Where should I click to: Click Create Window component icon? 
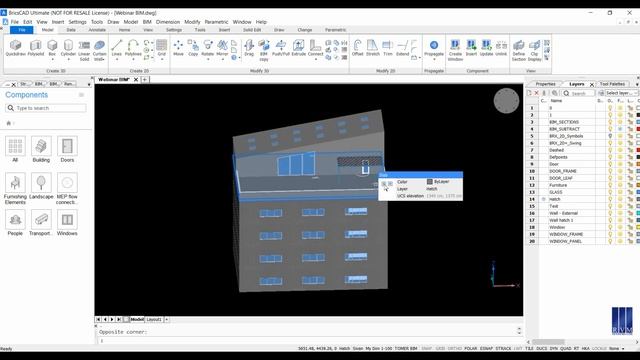click(x=455, y=50)
